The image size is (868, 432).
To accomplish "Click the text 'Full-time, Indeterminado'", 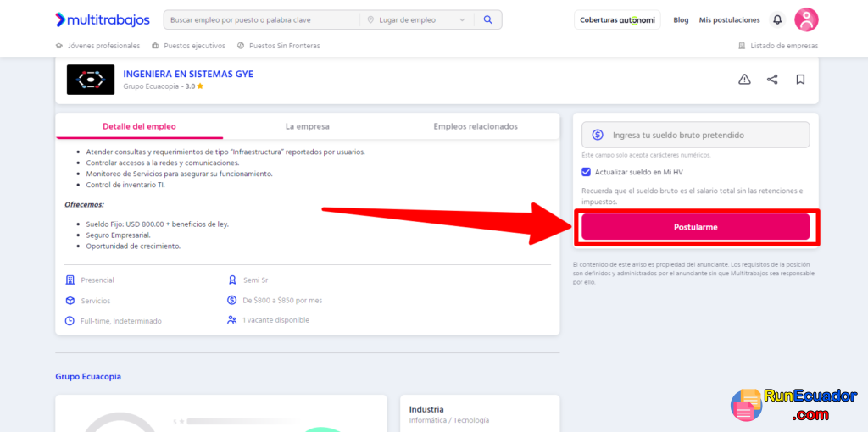I will (x=121, y=321).
